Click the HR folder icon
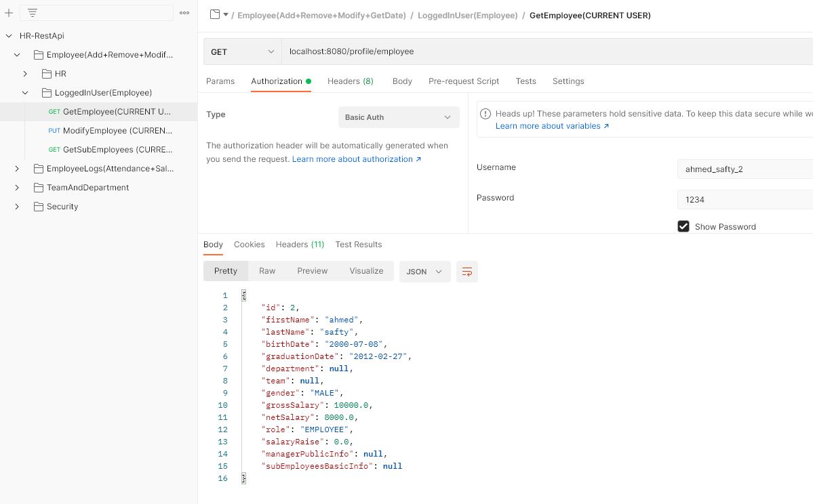Image resolution: width=813 pixels, height=504 pixels. pos(47,74)
